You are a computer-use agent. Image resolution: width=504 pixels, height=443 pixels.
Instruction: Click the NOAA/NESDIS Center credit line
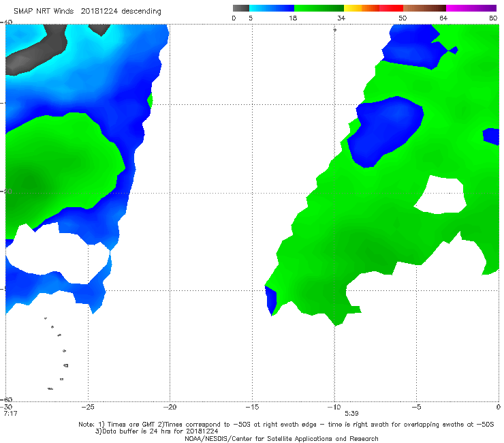281,439
